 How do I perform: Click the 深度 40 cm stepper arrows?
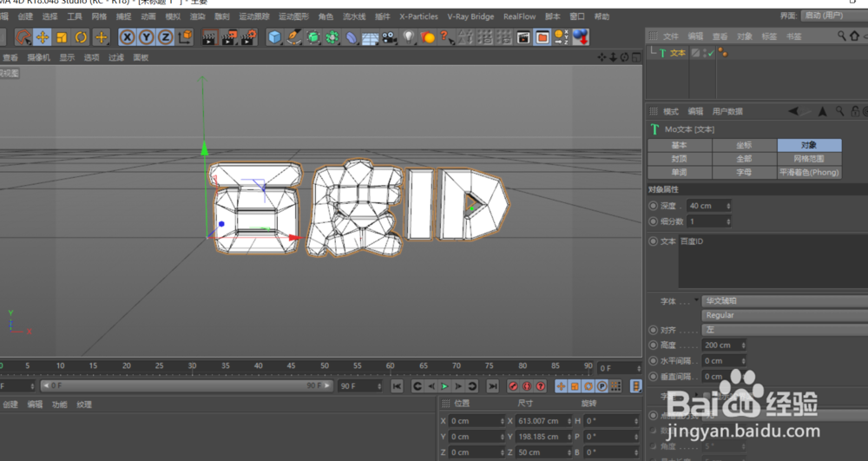tap(728, 206)
